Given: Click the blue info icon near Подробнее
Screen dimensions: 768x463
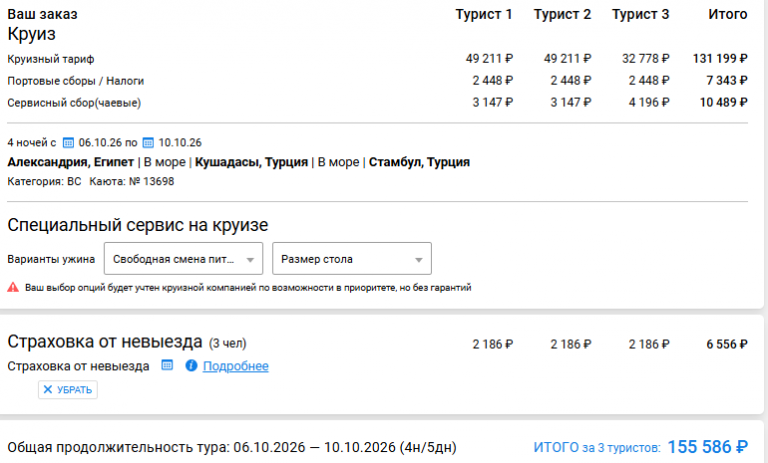Looking at the screenshot, I should [191, 366].
